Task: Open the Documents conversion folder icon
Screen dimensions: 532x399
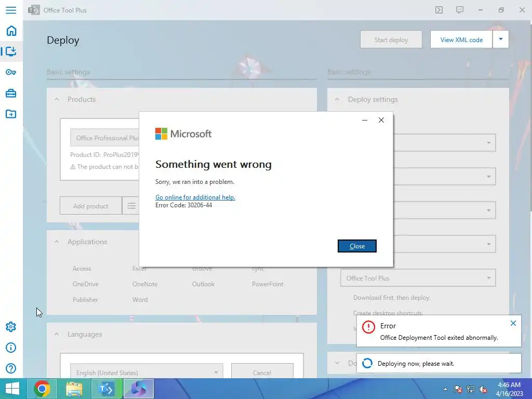Action: [x=11, y=114]
